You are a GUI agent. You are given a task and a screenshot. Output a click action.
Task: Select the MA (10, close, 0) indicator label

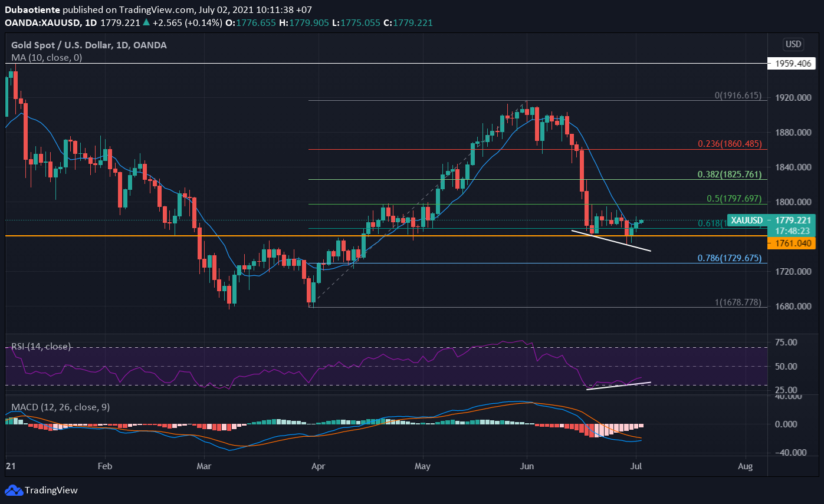47,58
